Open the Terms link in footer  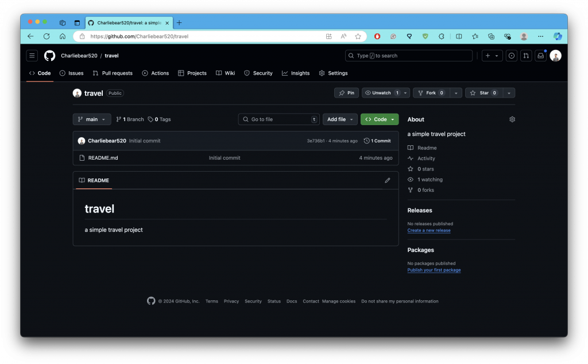click(211, 301)
